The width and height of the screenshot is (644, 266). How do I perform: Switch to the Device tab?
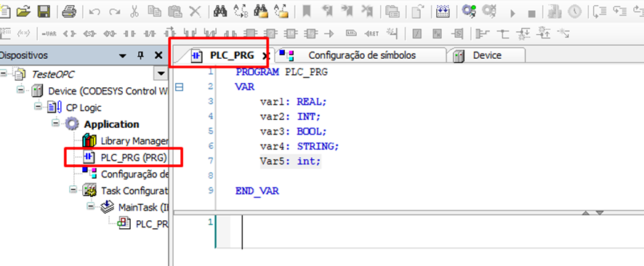tap(487, 55)
